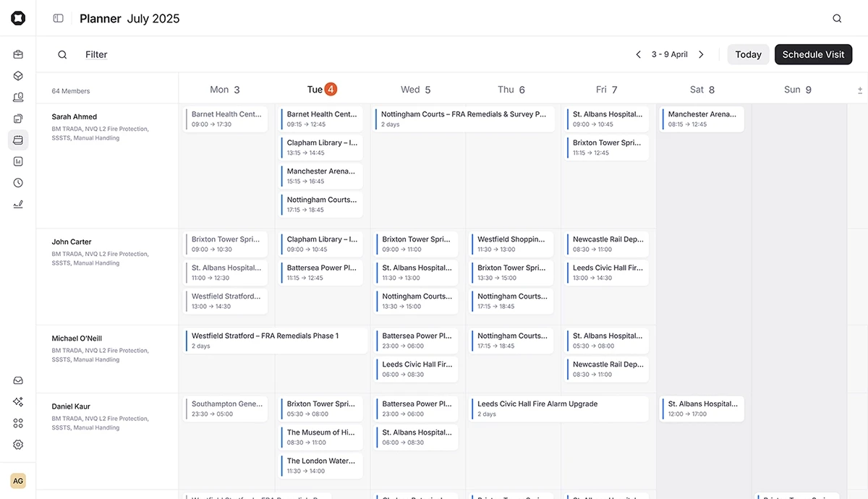The width and height of the screenshot is (868, 499).
Task: Open the Planner calendar icon in sidebar
Action: tap(17, 140)
